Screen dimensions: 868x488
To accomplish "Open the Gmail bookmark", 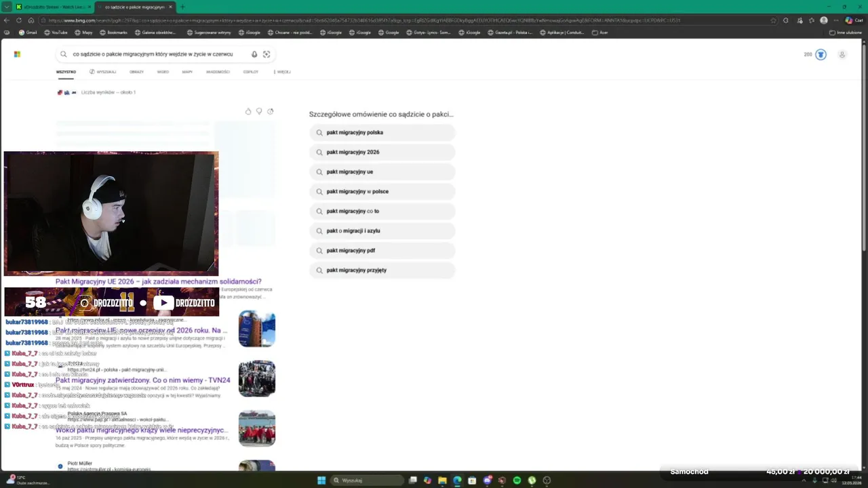I will coord(28,33).
